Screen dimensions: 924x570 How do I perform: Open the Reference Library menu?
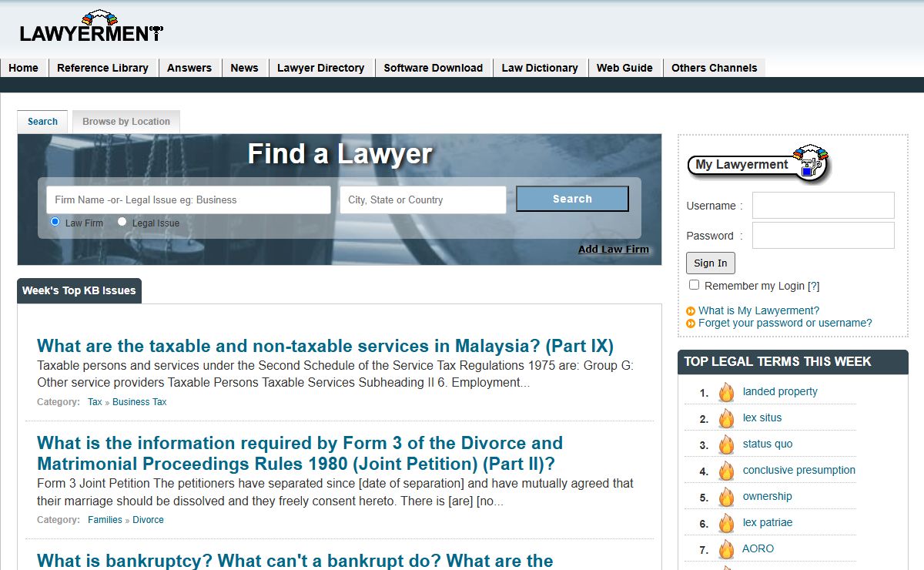point(102,68)
